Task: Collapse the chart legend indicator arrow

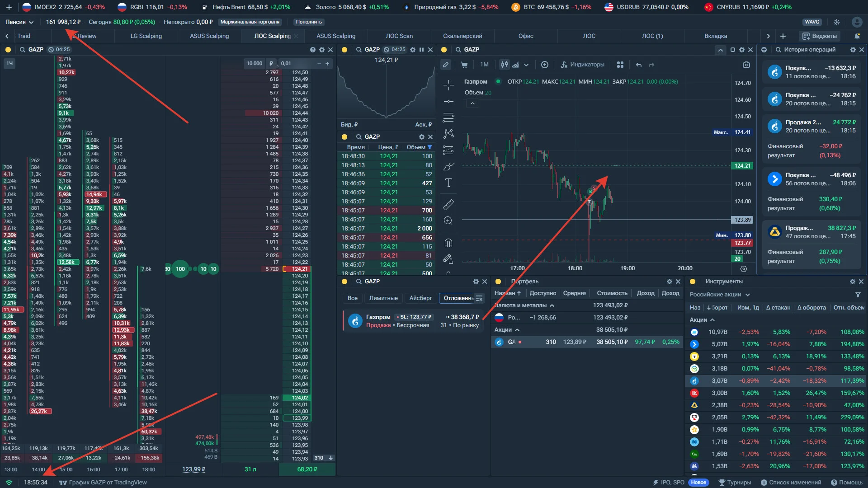Action: tap(472, 103)
